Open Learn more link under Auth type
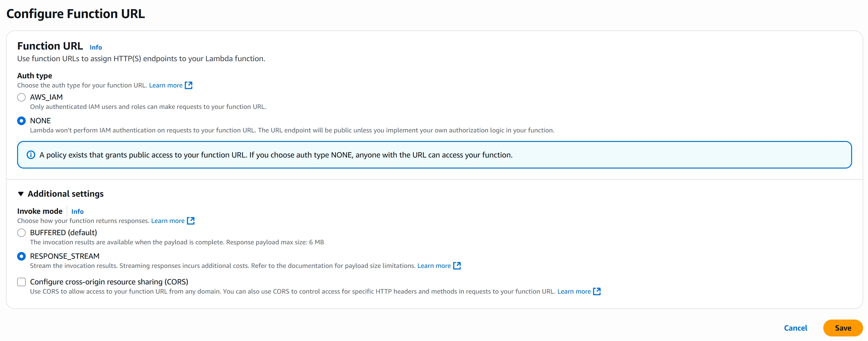The image size is (868, 341). point(166,85)
